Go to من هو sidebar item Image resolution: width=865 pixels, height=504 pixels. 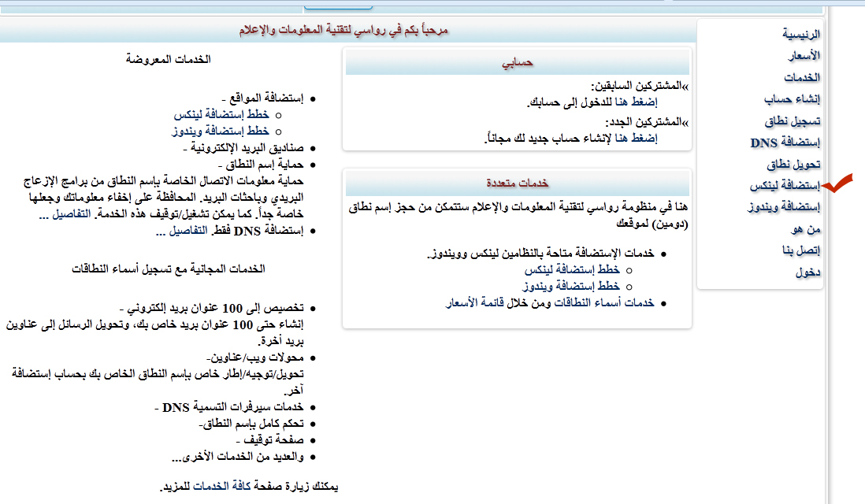[806, 229]
